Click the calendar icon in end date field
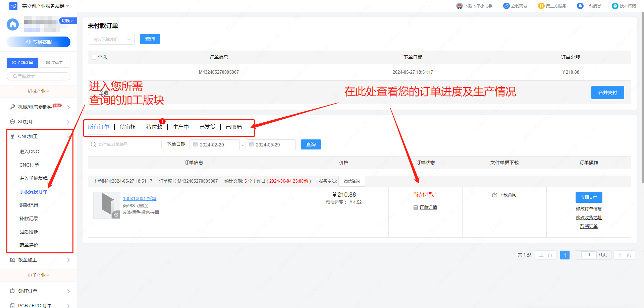 pos(251,144)
